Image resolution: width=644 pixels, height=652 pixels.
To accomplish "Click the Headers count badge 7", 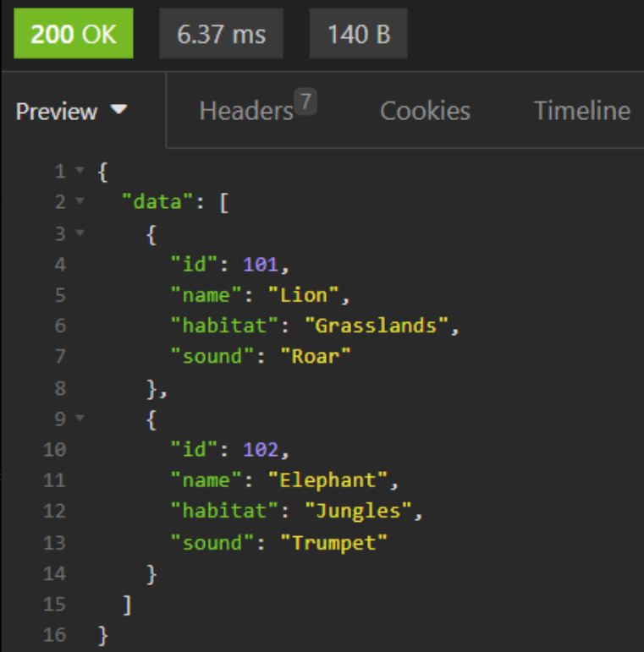I will (x=305, y=101).
